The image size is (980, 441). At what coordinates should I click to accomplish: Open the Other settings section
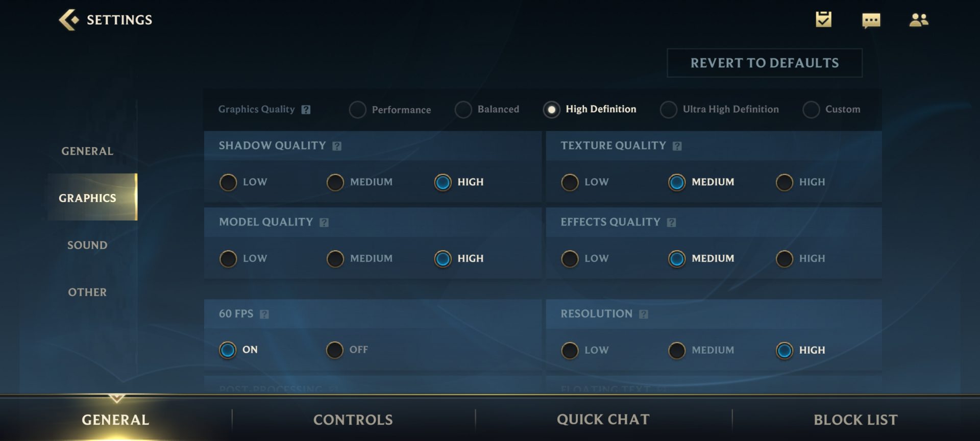click(87, 292)
